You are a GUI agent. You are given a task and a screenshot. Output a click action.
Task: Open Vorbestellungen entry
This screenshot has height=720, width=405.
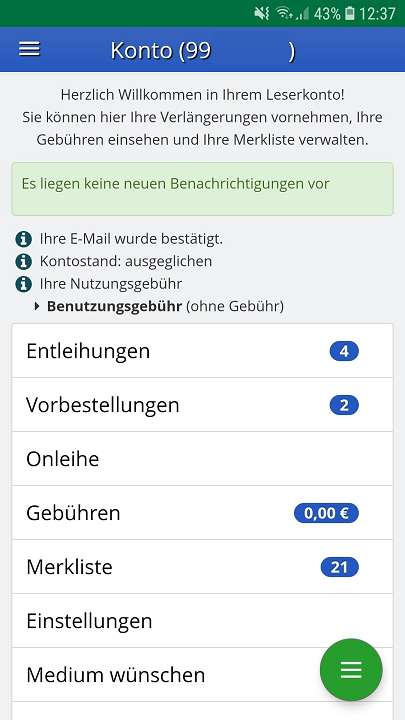pos(202,405)
